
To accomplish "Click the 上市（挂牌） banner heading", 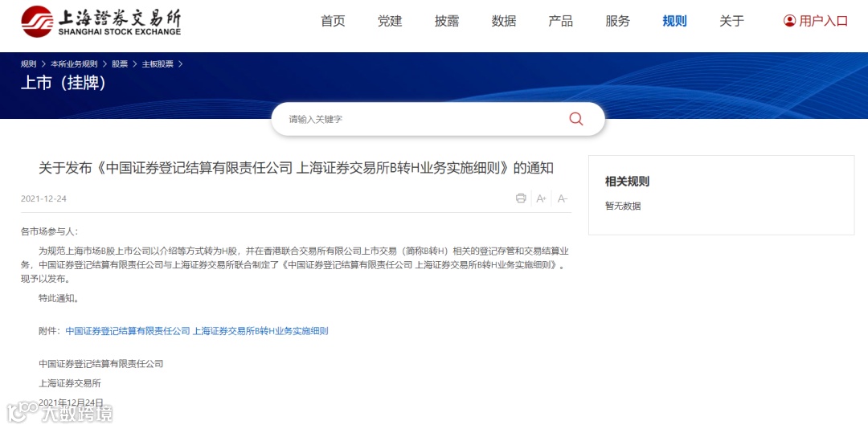I will click(x=63, y=83).
